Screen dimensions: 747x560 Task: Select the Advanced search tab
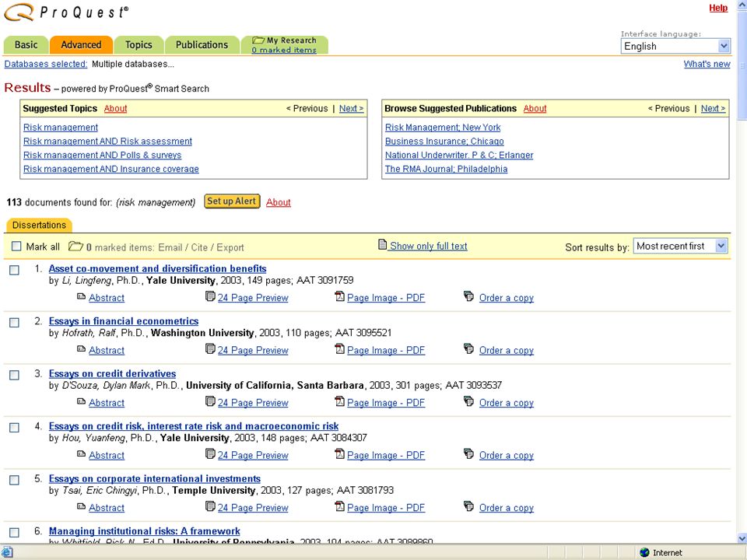81,45
